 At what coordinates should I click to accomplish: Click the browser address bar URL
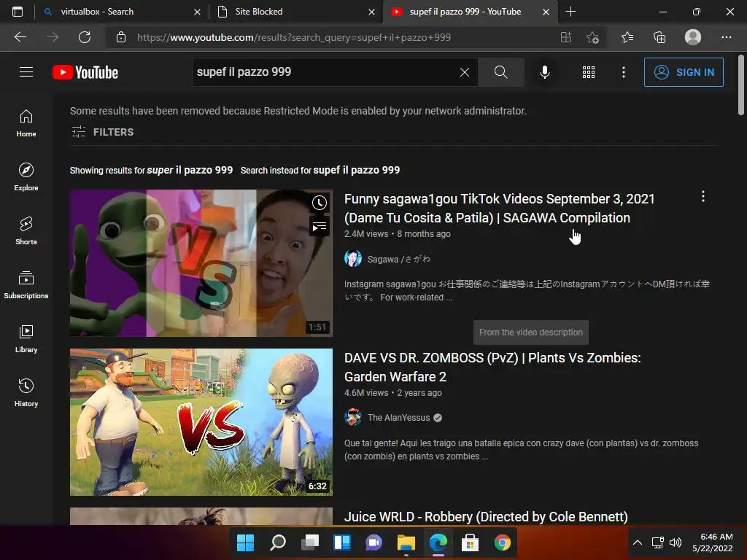[x=293, y=37]
